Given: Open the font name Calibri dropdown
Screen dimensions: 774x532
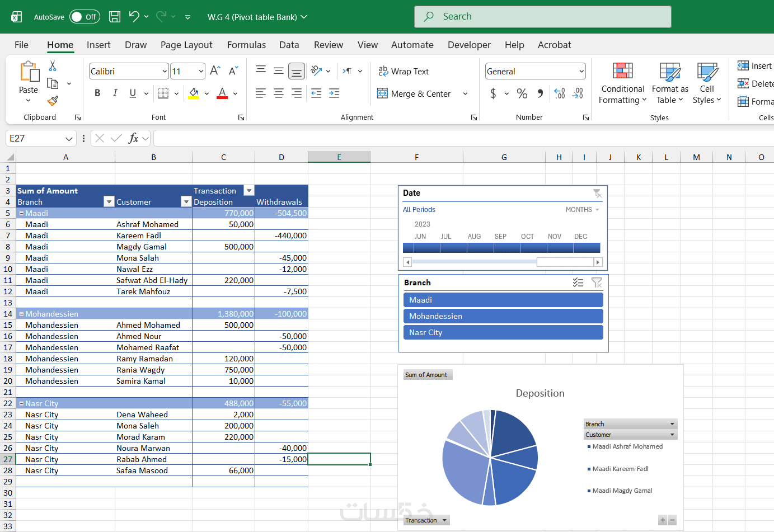Looking at the screenshot, I should [165, 72].
